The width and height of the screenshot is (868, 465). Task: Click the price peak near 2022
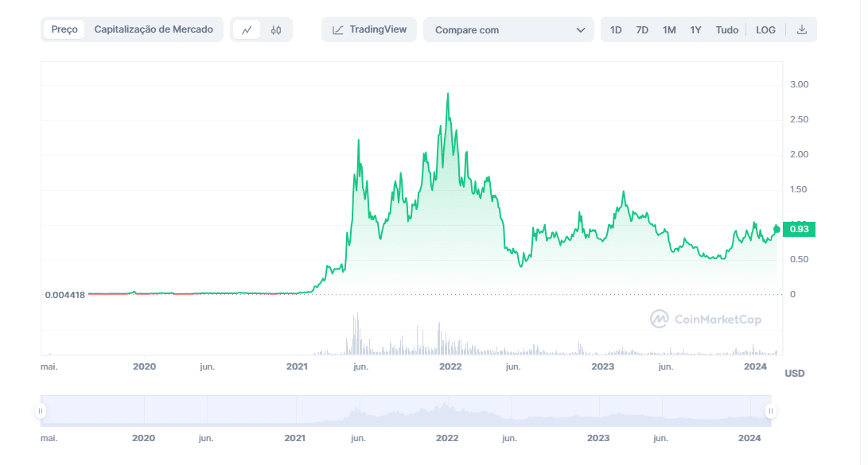click(x=448, y=95)
